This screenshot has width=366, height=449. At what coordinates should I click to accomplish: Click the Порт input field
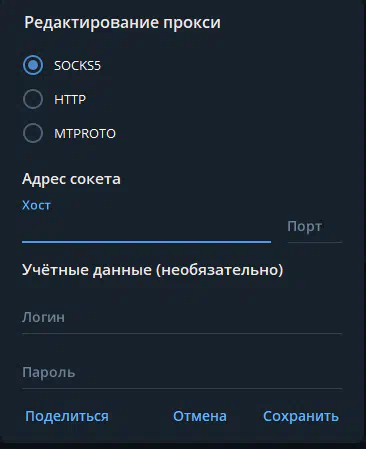tap(315, 227)
